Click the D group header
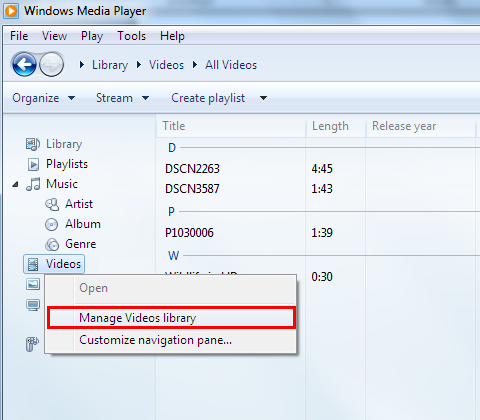This screenshot has height=420, width=480. (x=172, y=148)
